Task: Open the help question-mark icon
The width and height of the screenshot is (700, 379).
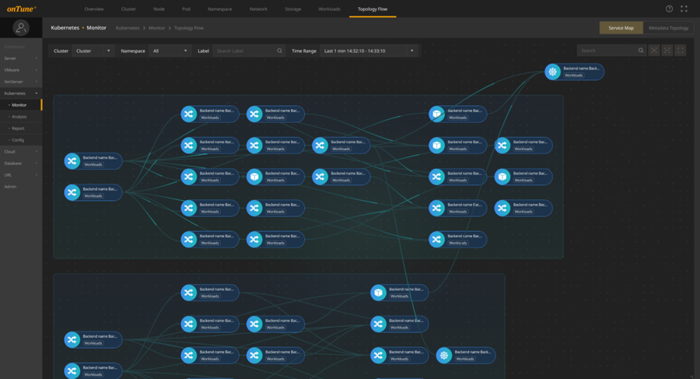Action: [x=669, y=9]
